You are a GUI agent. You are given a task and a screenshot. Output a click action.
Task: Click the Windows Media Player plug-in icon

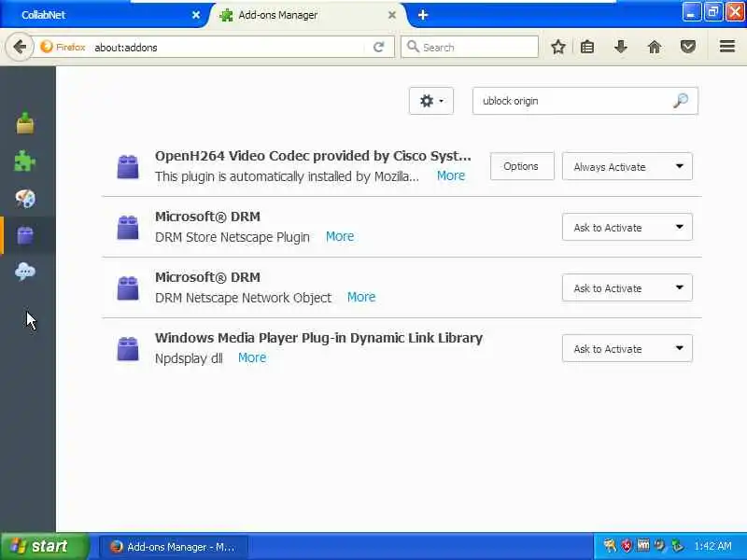tap(128, 348)
